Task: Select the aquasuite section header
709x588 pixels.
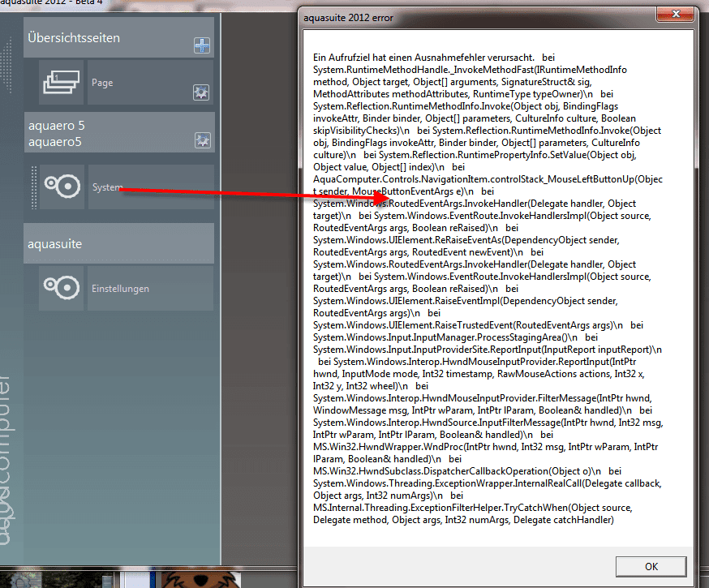Action: click(x=118, y=243)
